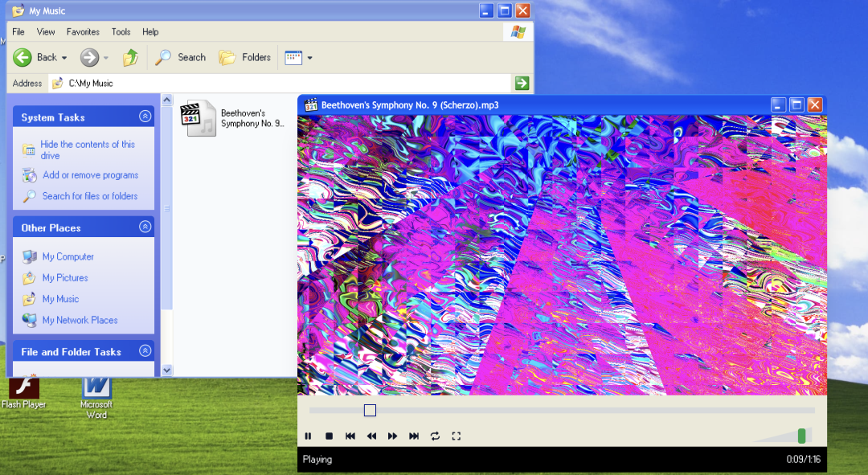Click the Windows flag logo in My Music

pos(518,32)
